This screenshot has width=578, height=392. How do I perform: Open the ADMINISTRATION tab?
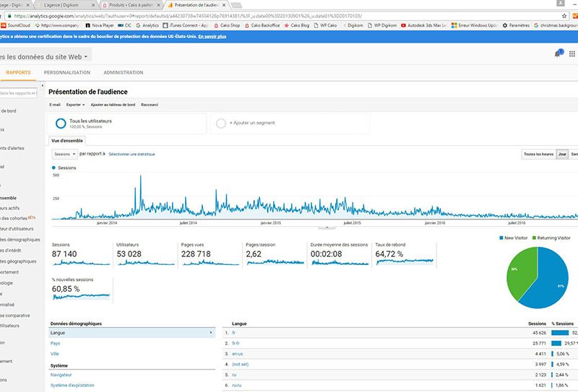[x=124, y=73]
